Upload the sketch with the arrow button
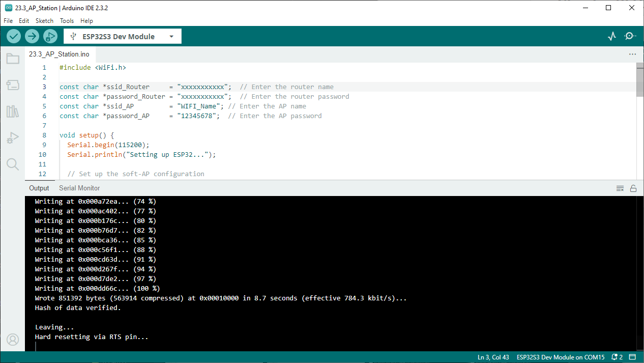Screen dimensions: 644x363 (x=32, y=36)
